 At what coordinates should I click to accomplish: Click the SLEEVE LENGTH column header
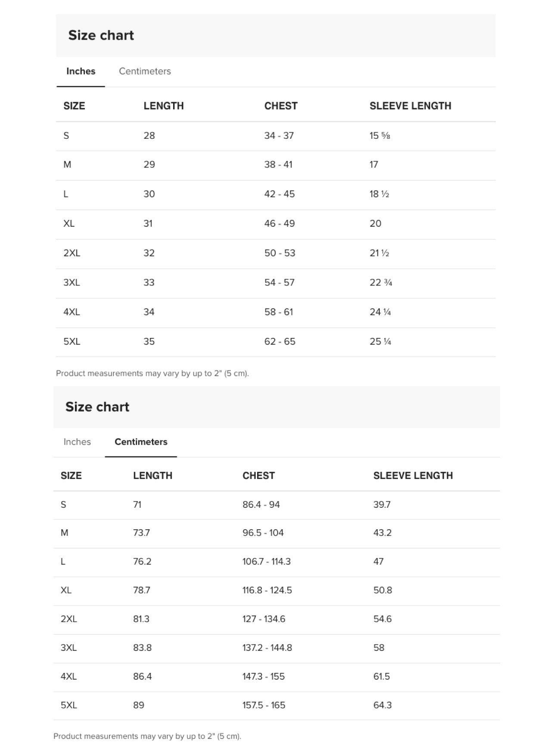tap(411, 105)
